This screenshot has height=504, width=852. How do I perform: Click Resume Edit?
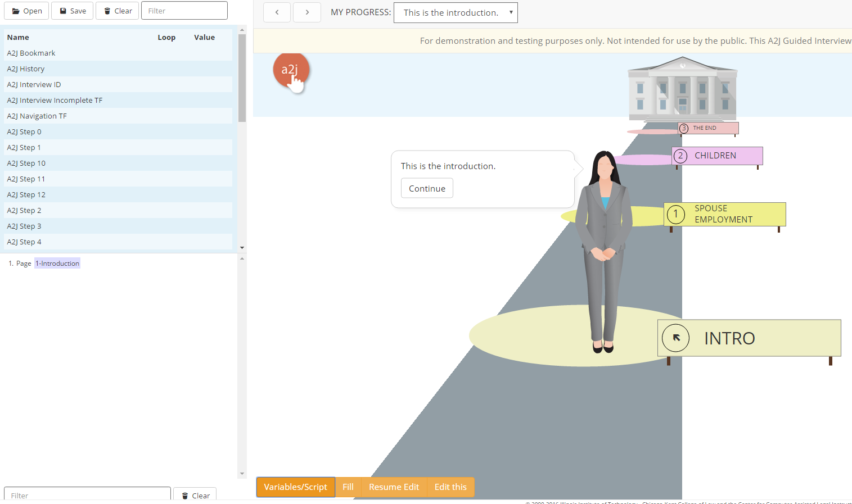[394, 487]
